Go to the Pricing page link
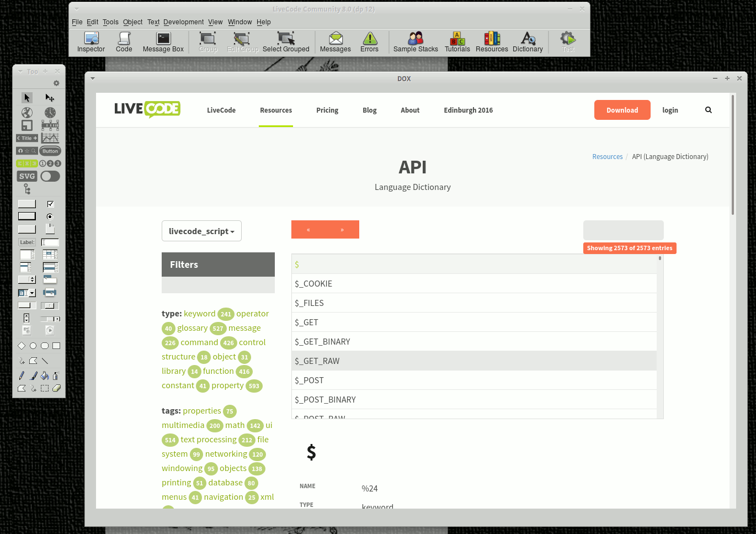 [x=327, y=110]
